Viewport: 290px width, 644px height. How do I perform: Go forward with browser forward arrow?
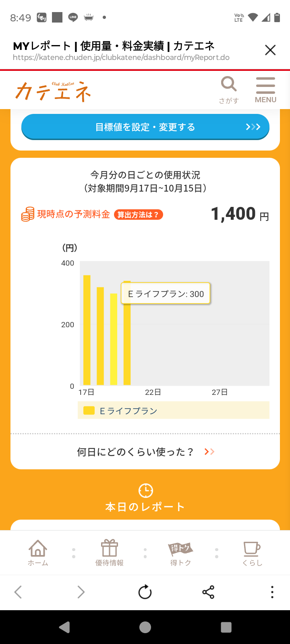(81, 592)
